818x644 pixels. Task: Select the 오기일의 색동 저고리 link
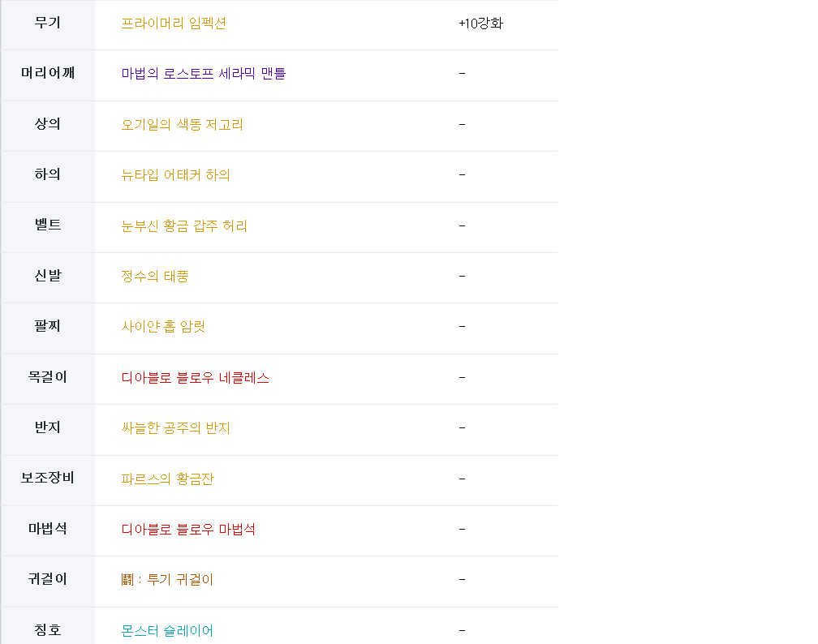click(x=183, y=125)
